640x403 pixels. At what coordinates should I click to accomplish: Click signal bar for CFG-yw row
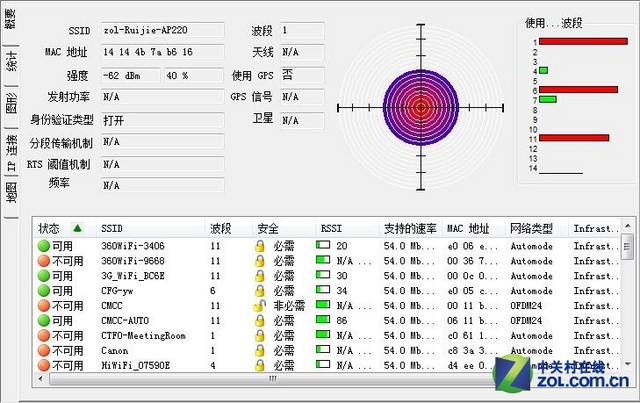point(323,289)
